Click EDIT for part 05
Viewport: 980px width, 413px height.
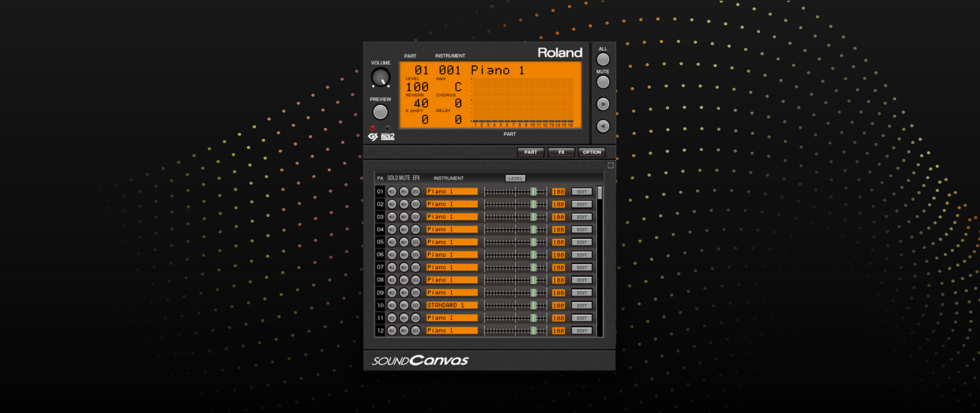click(x=582, y=242)
